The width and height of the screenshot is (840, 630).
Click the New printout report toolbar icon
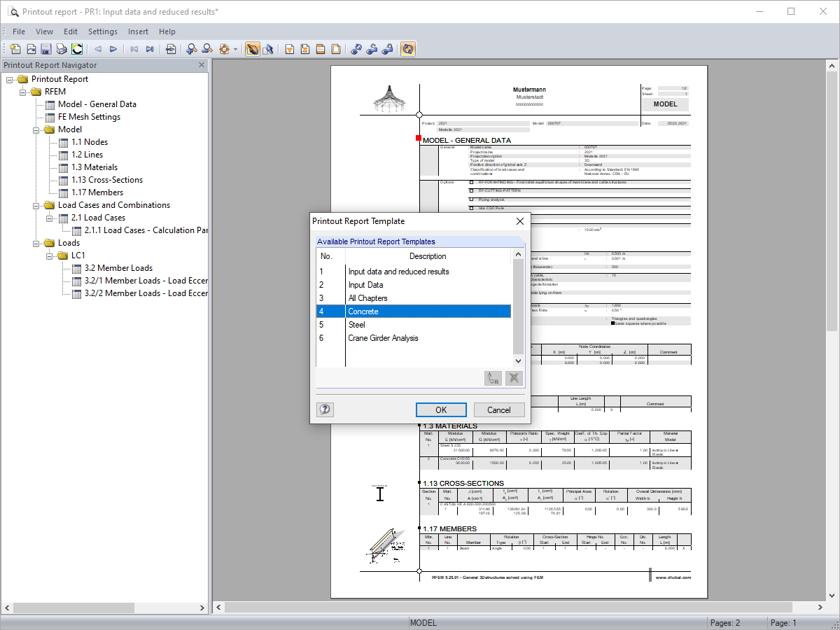pos(15,49)
